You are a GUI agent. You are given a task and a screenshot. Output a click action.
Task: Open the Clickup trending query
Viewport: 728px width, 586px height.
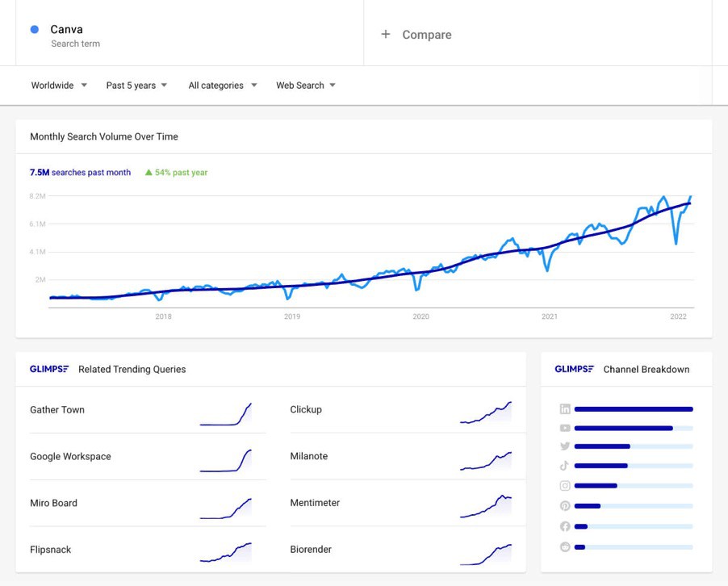306,410
